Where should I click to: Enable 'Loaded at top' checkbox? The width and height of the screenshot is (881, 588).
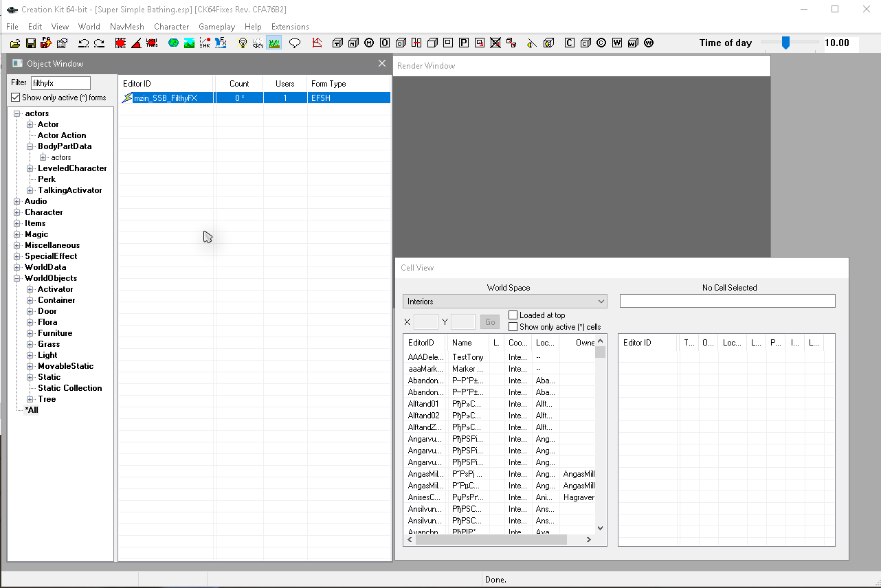[513, 315]
